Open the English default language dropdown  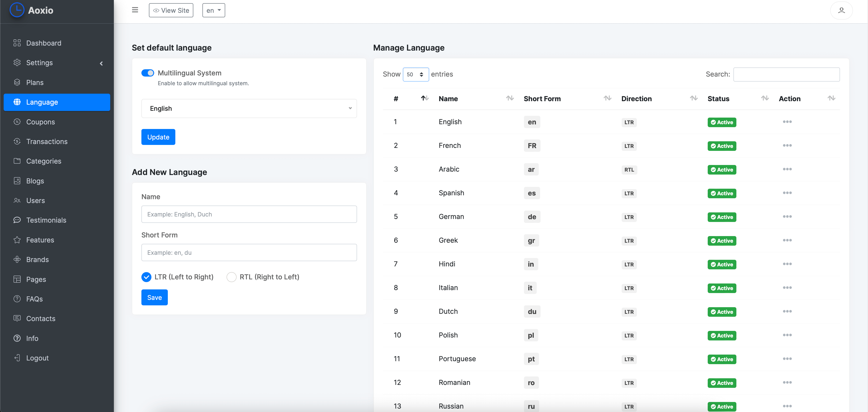point(249,108)
